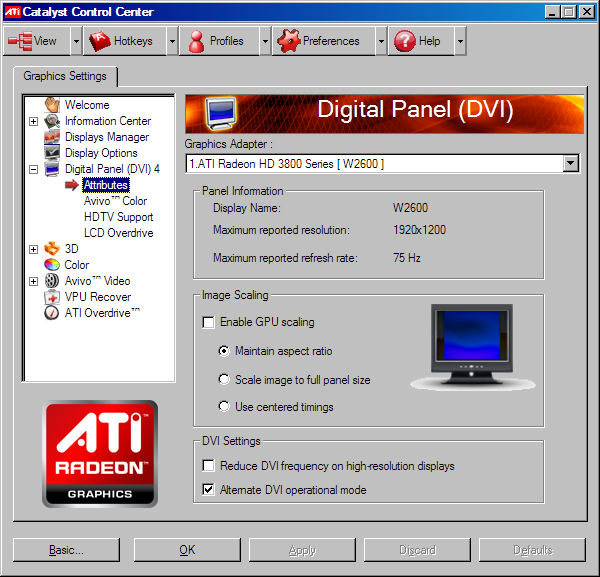
Task: Collapse the Digital Panel (DVI) 4 node
Action: tap(34, 169)
